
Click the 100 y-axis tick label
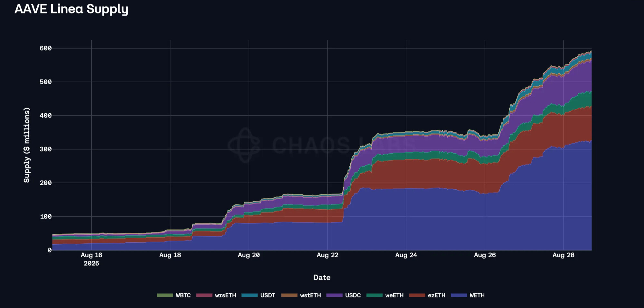pos(45,216)
